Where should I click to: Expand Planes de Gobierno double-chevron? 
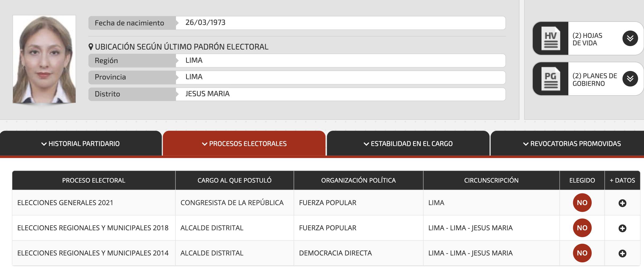point(630,79)
